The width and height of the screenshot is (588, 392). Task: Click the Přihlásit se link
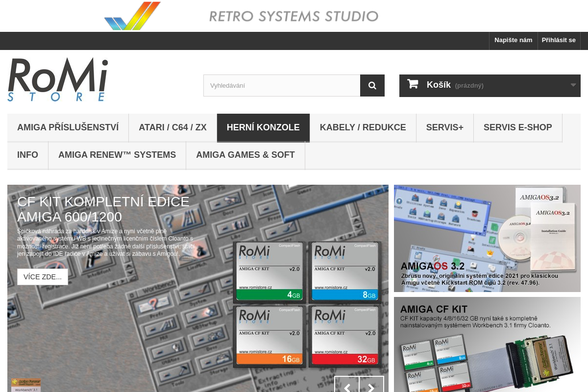click(x=559, y=40)
